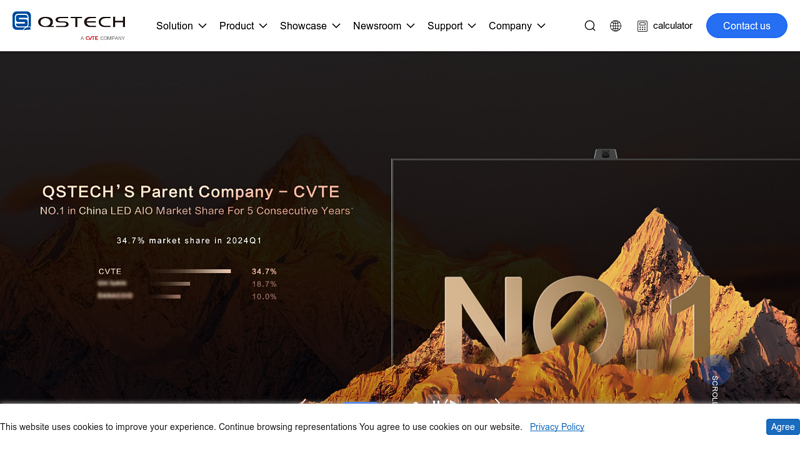The width and height of the screenshot is (800, 450).
Task: Click the calculator icon
Action: 642,26
